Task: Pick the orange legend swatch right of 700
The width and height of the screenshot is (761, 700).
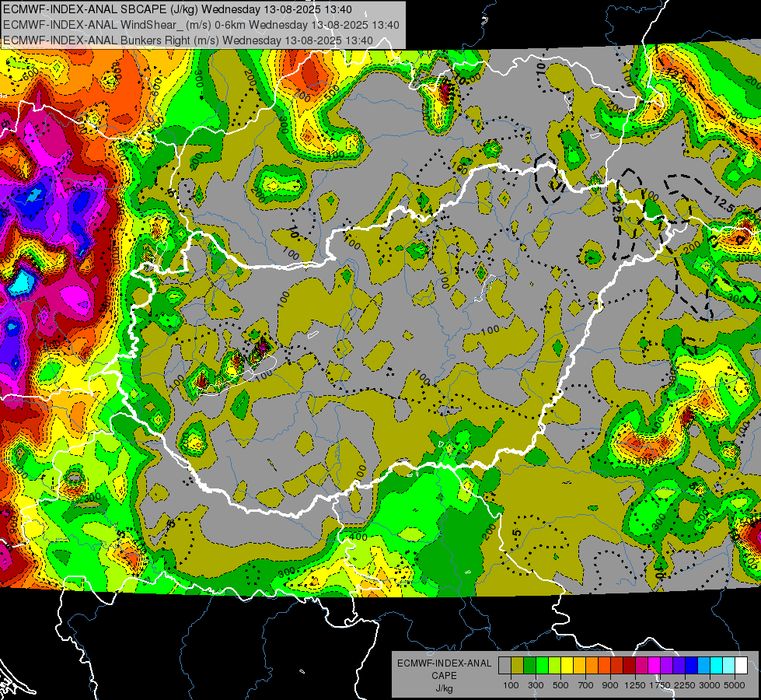Action: click(x=592, y=665)
